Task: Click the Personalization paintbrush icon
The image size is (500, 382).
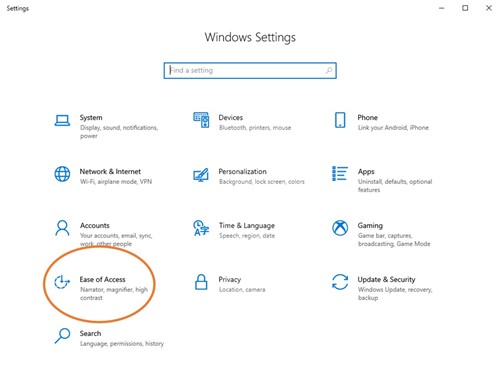Action: pyautogui.click(x=201, y=175)
